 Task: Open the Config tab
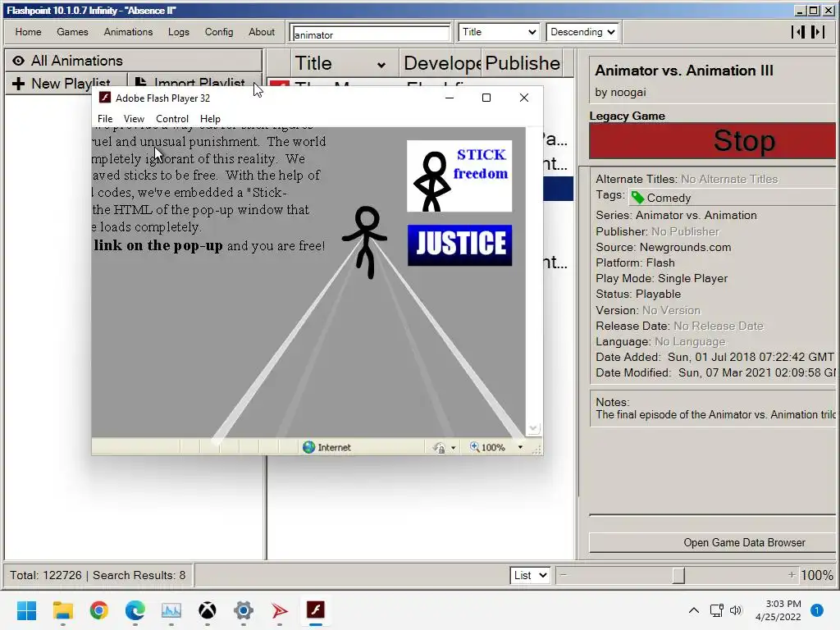[219, 32]
